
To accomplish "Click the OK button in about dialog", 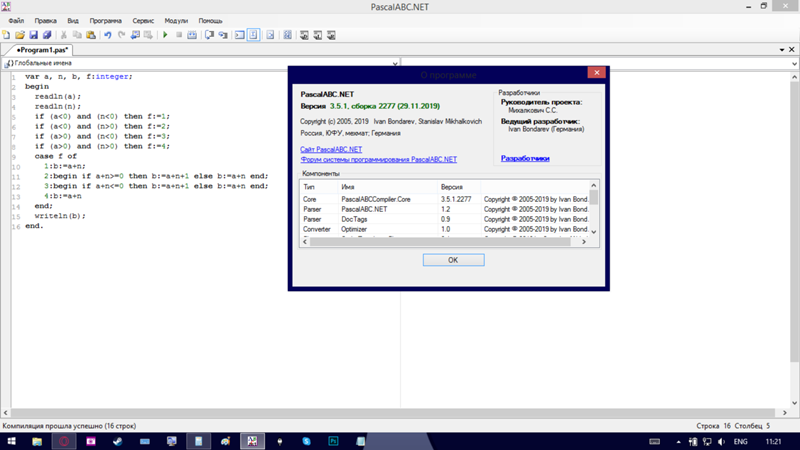I will 454,260.
